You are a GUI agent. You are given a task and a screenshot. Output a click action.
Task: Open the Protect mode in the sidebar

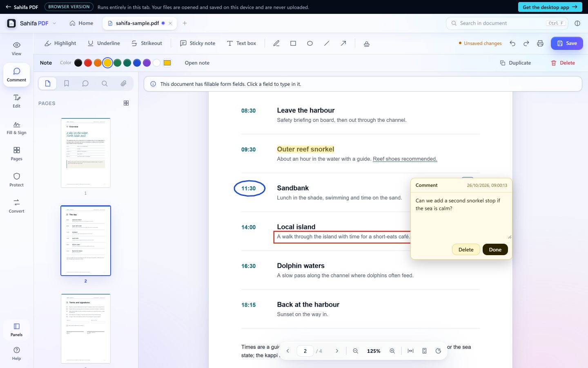[17, 180]
